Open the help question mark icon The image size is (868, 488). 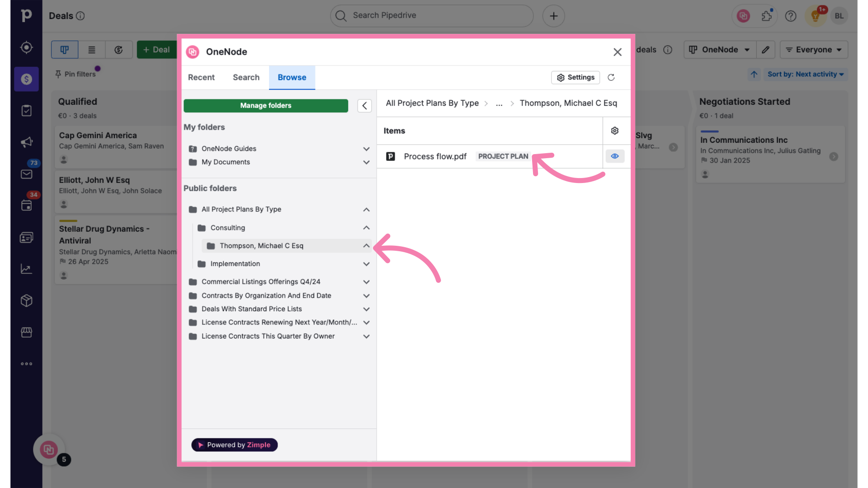(x=791, y=16)
